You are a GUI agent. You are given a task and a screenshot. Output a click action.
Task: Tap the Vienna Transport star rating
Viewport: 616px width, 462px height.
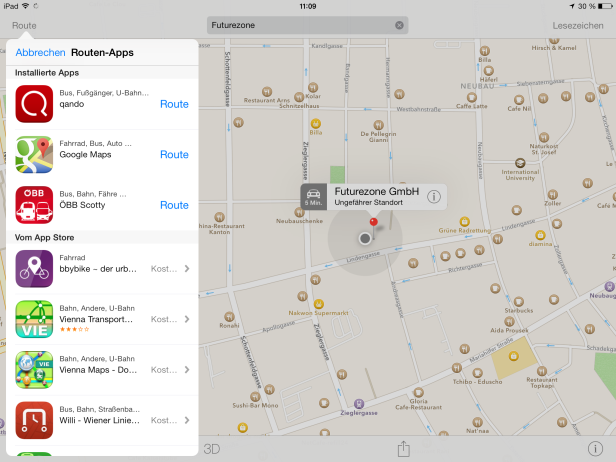tap(74, 329)
